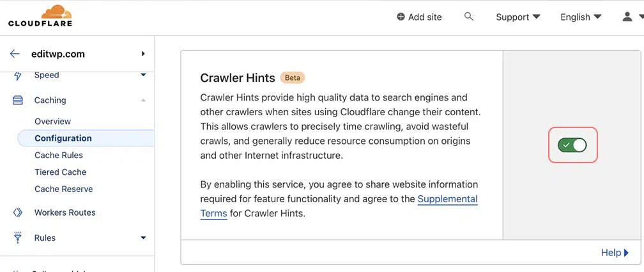Click the Rules funnel icon

point(18,237)
